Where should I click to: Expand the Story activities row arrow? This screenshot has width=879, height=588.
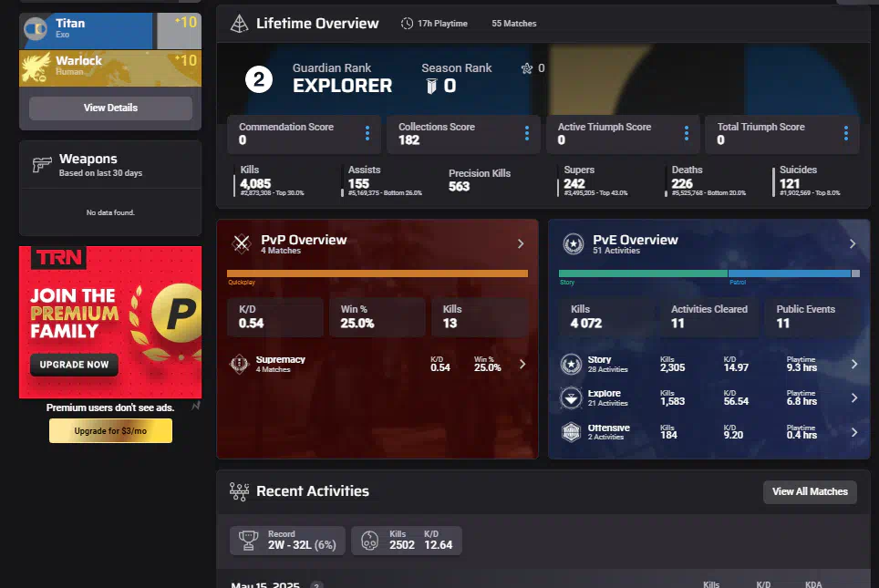(x=853, y=365)
